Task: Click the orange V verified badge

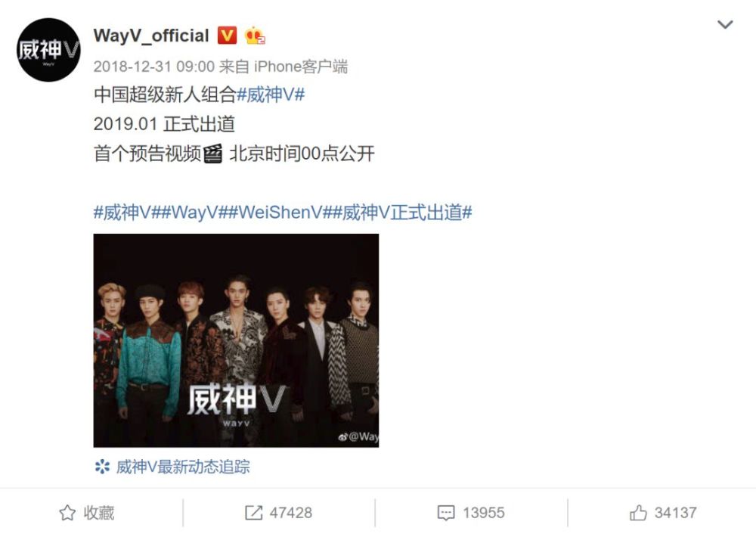Action: pyautogui.click(x=227, y=36)
